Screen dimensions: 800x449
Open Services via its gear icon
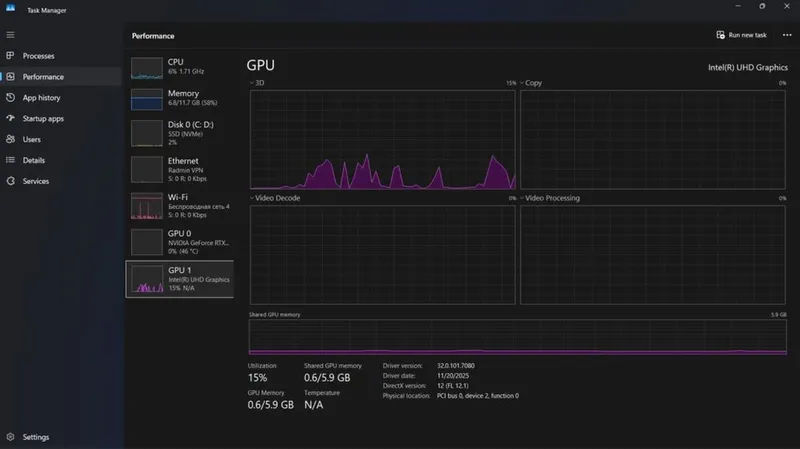coord(10,181)
